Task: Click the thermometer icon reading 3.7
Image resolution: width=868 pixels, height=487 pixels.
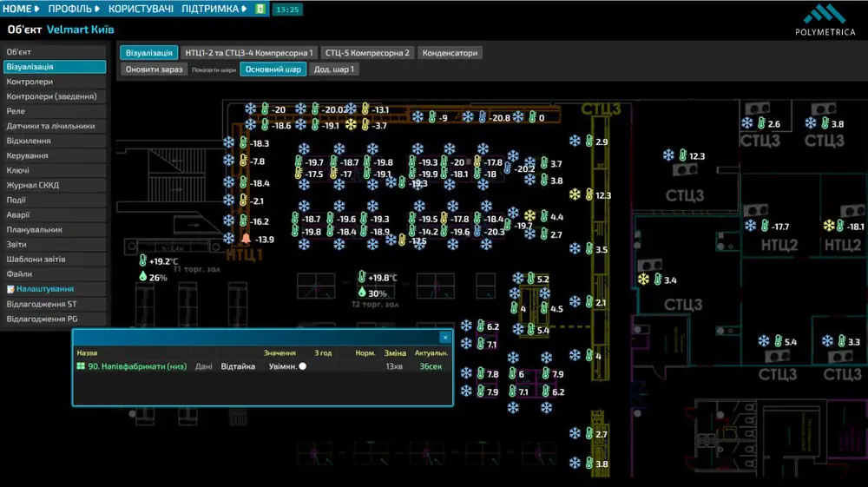Action: (544, 163)
